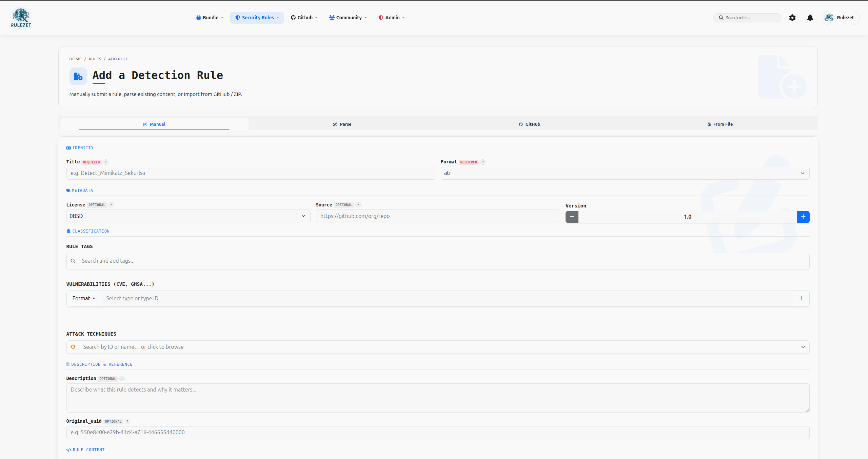
Task: Open the License dropdown showing 0BSD
Action: 188,216
